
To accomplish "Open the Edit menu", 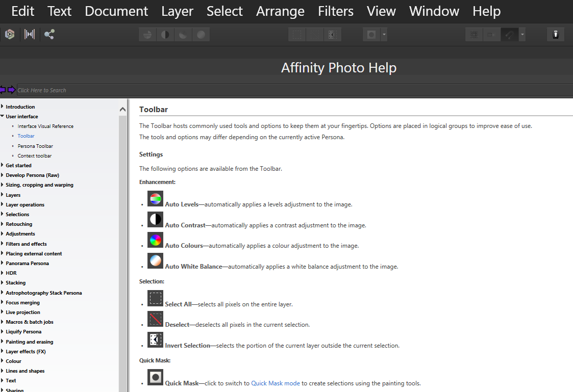I will (x=22, y=11).
